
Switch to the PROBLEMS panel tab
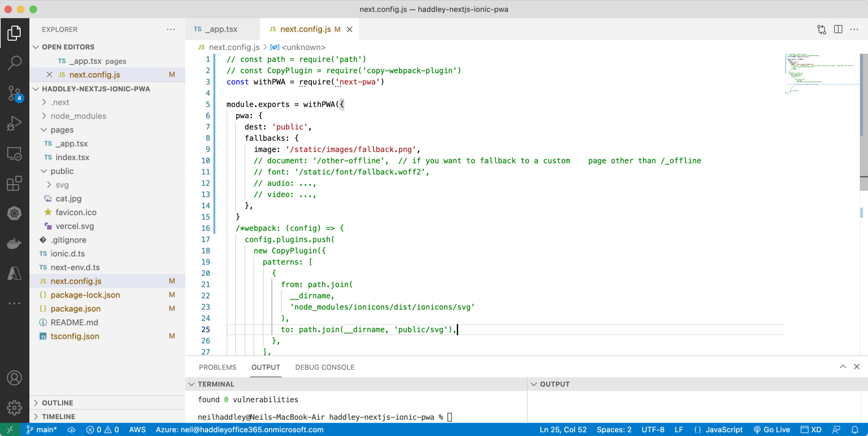[x=217, y=367]
